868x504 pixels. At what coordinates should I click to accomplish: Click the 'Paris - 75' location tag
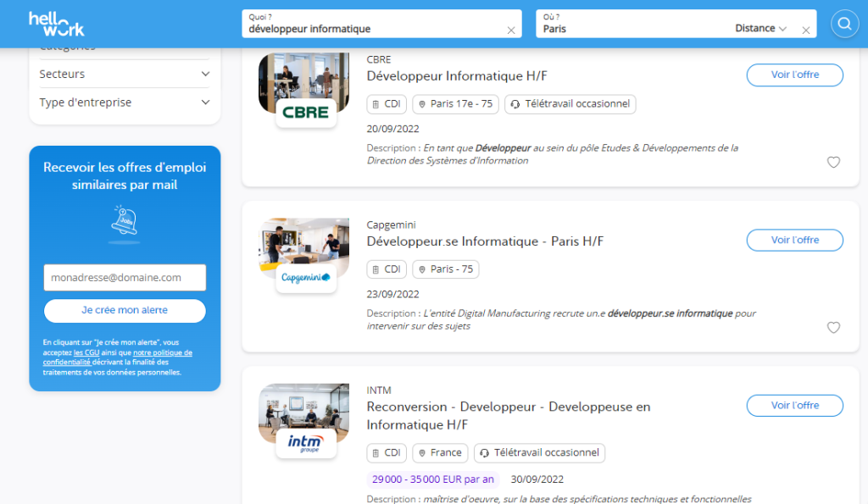click(446, 269)
